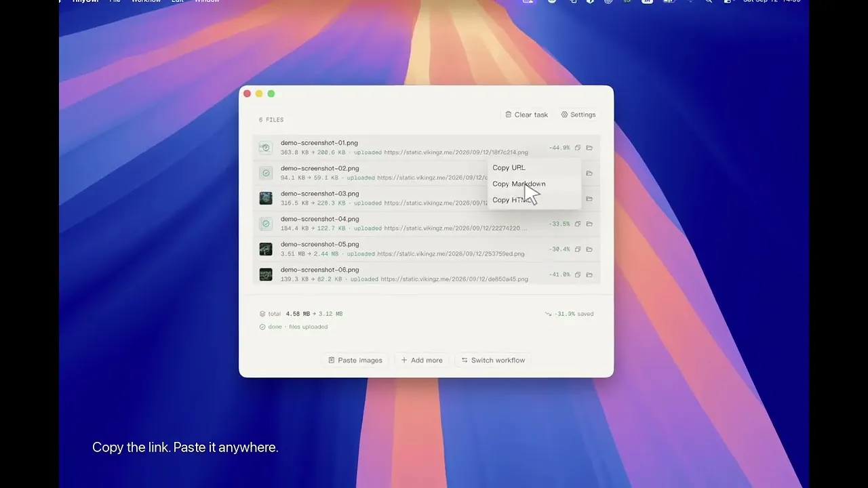
Task: Paste images from clipboard
Action: coord(355,360)
